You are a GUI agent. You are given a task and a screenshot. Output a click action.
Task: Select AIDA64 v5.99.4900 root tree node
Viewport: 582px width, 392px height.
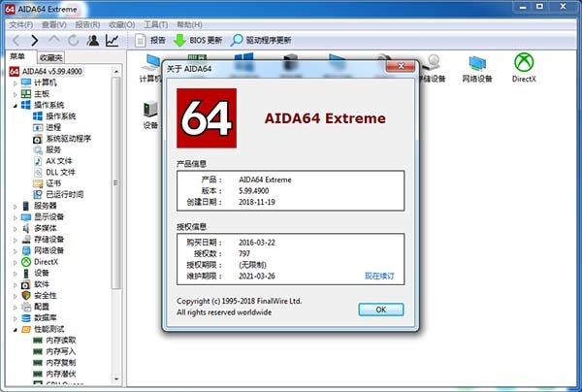[x=46, y=71]
